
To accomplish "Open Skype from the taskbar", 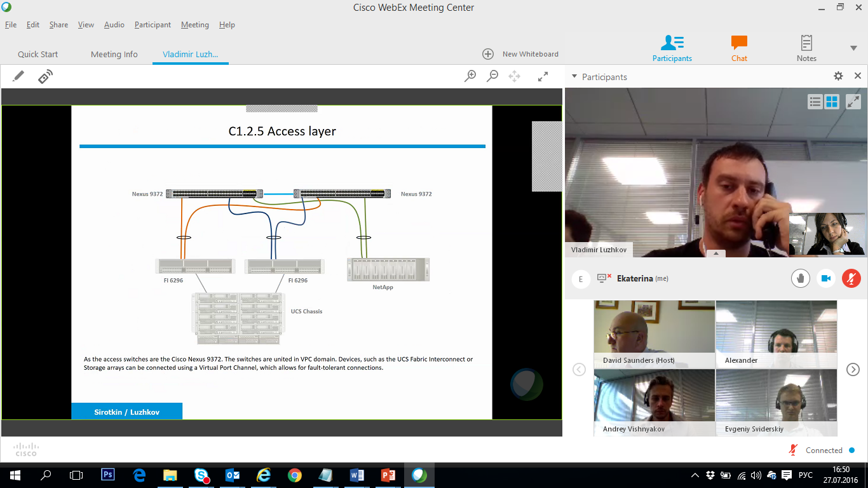I will (201, 475).
